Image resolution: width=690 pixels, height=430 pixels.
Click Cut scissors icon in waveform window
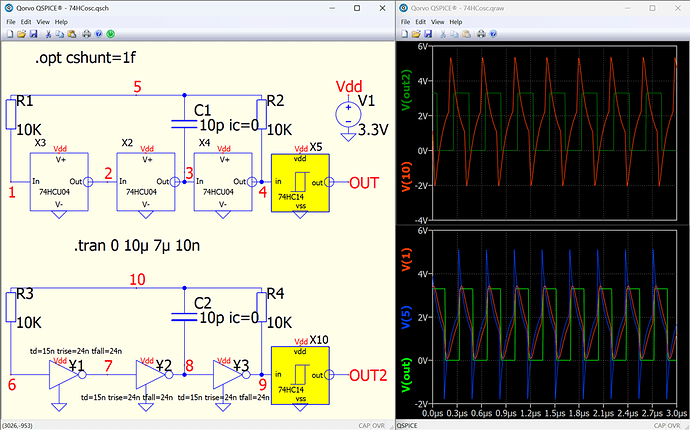pyautogui.click(x=443, y=34)
